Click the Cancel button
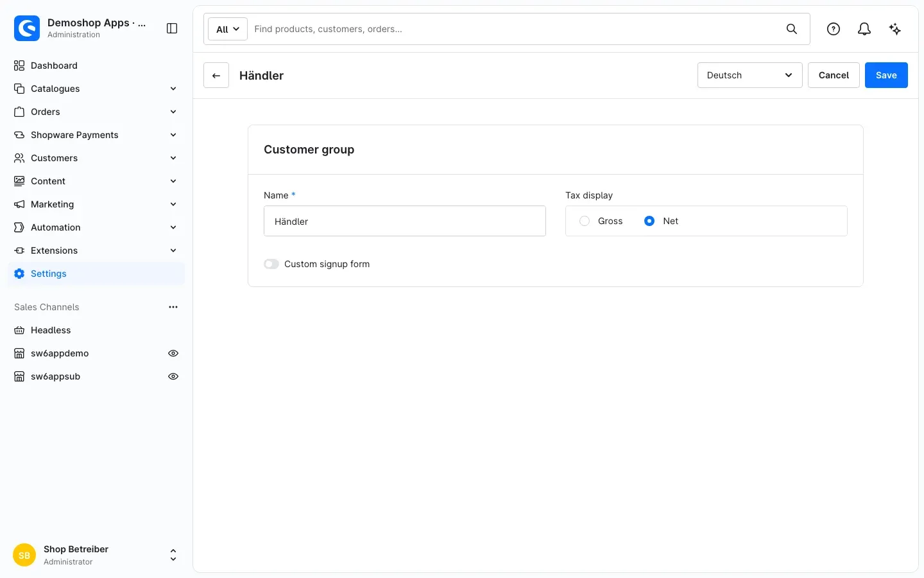The height and width of the screenshot is (578, 924). click(834, 75)
